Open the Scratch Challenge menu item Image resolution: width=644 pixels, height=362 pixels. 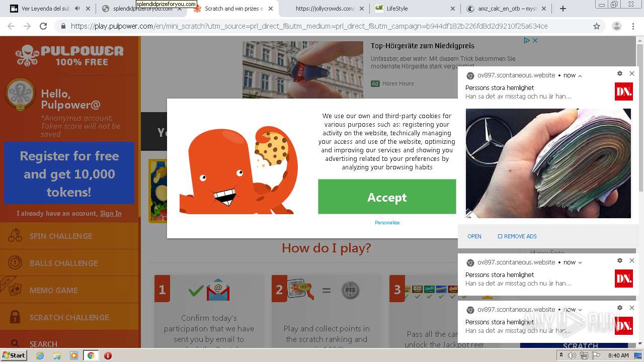coord(69,317)
